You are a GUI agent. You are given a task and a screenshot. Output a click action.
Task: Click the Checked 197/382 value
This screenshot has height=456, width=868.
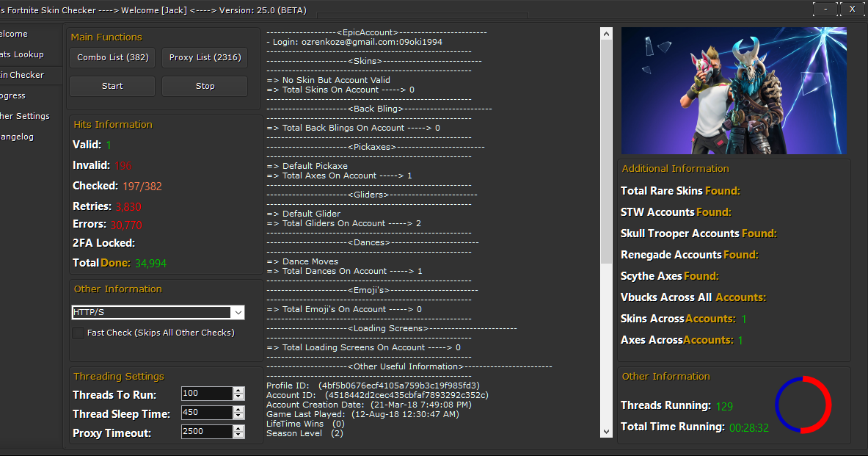142,187
